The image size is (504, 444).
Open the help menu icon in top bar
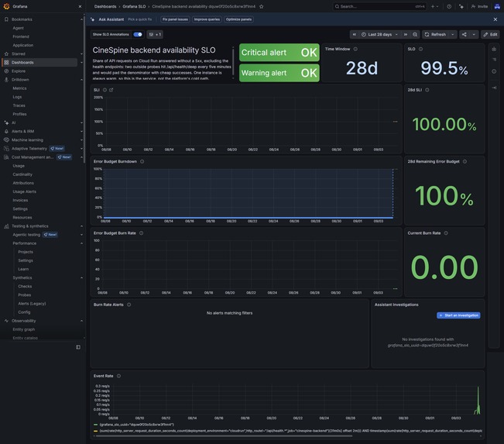click(449, 6)
